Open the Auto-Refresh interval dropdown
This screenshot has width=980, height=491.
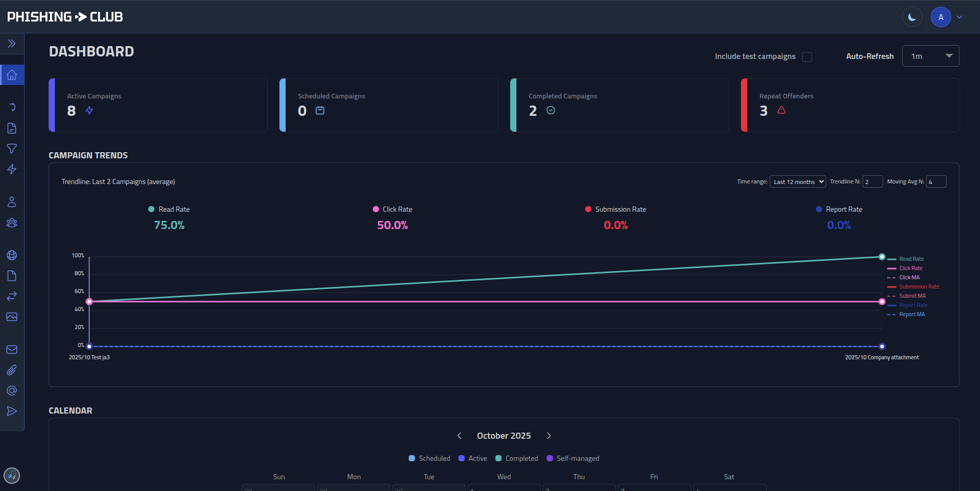[x=930, y=56]
